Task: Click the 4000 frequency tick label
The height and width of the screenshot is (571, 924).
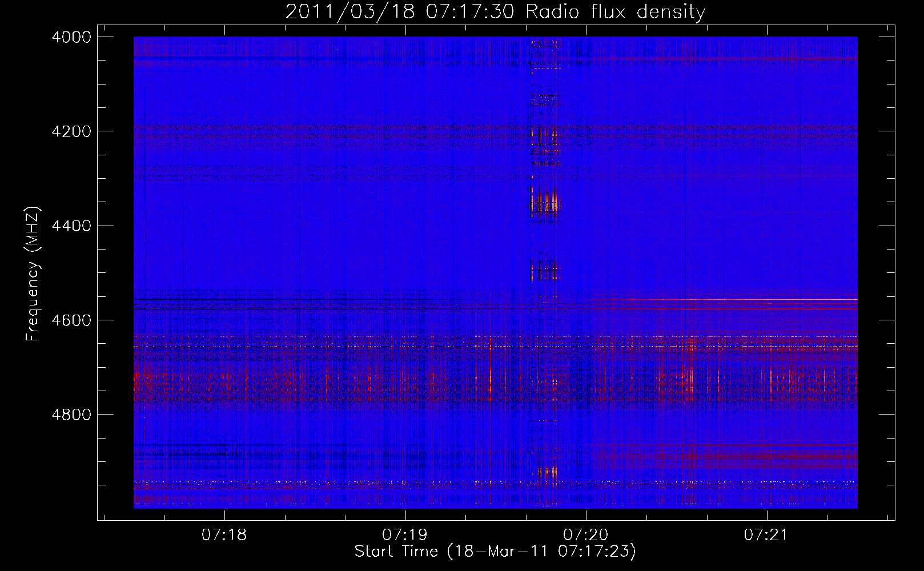Action: tap(71, 37)
